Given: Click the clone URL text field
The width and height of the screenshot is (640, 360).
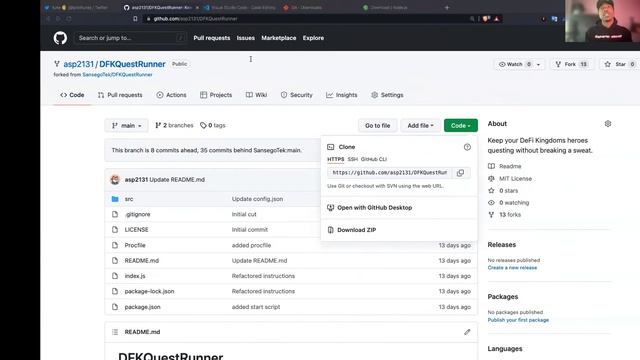Looking at the screenshot, I should [389, 173].
